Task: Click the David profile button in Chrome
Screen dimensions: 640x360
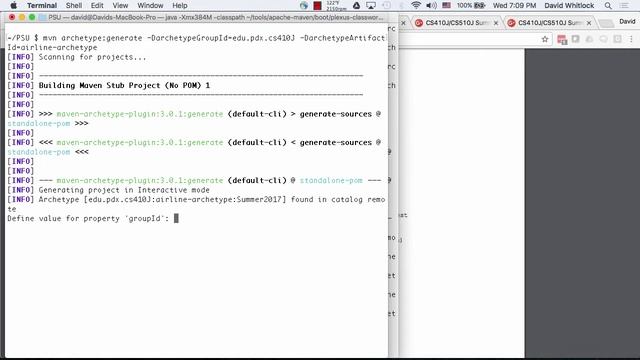Action: [x=627, y=22]
